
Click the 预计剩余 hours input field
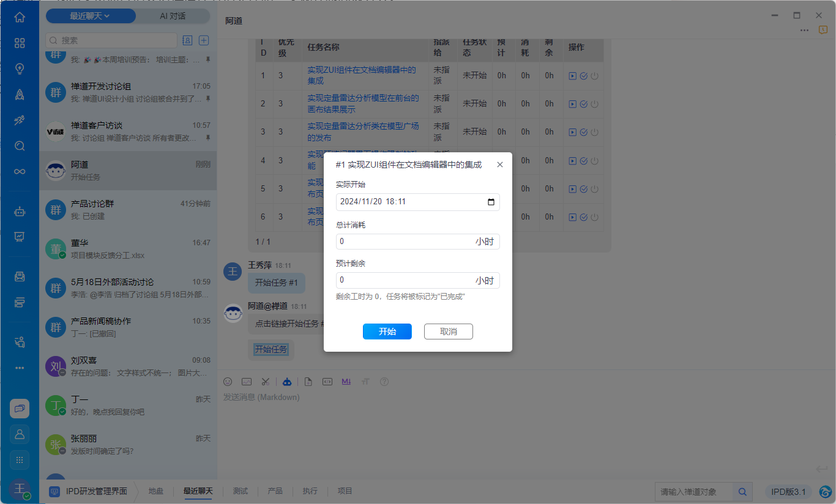pos(404,281)
